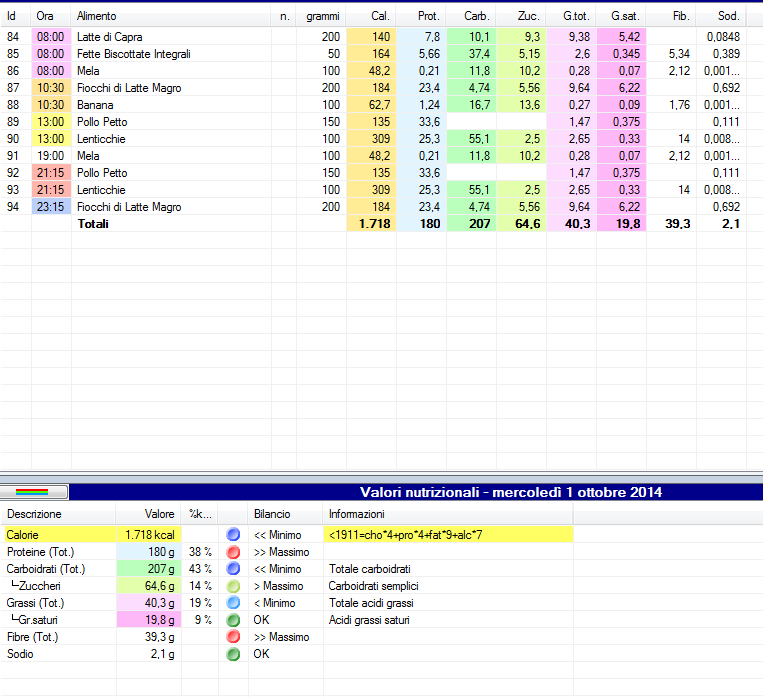This screenshot has width=763, height=697.
Task: Click the green OK indicator for Gr.saturi
Action: click(x=233, y=620)
